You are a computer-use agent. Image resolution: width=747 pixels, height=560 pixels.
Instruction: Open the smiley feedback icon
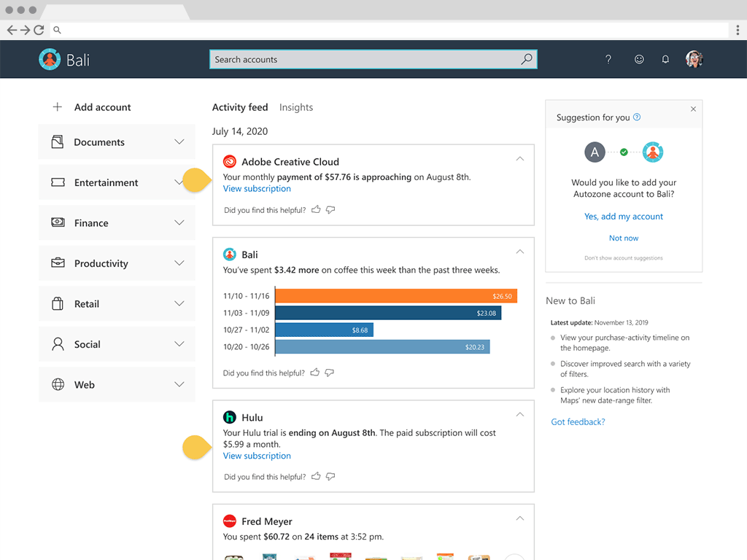[639, 59]
